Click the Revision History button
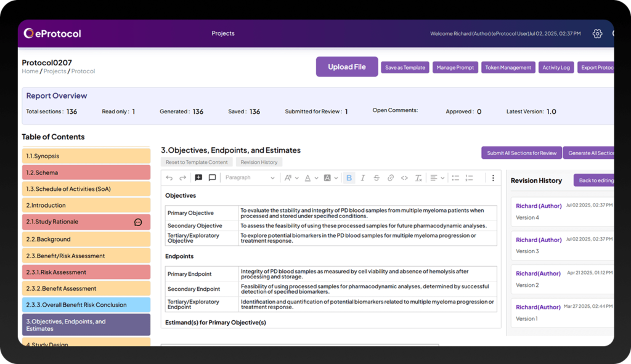The width and height of the screenshot is (631, 364). pyautogui.click(x=259, y=162)
